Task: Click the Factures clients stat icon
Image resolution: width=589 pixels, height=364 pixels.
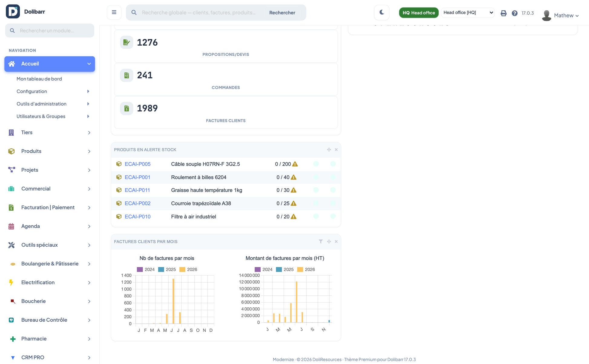Action: click(x=127, y=108)
